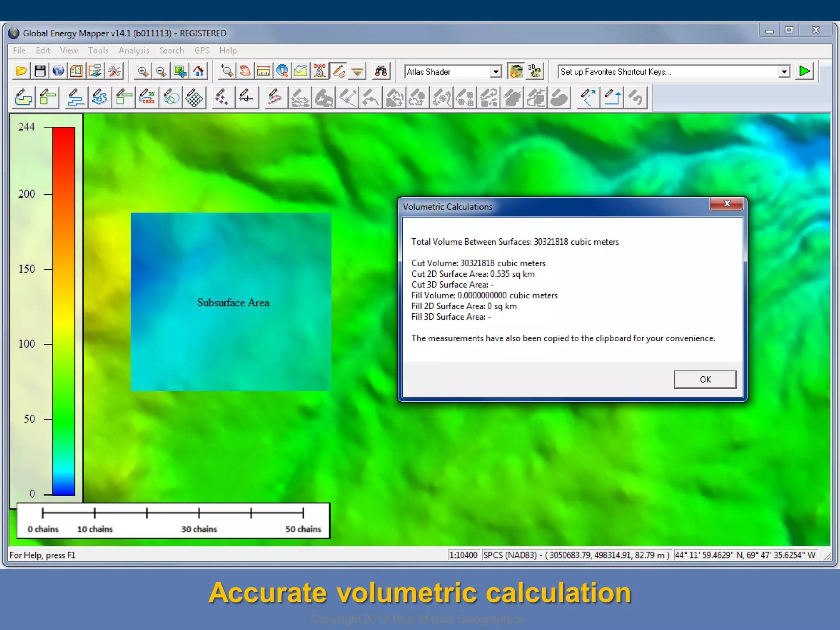Screen dimensions: 840x630
Task: Click the SPCS (NAD83) coordinates in status bar
Action: click(x=576, y=555)
